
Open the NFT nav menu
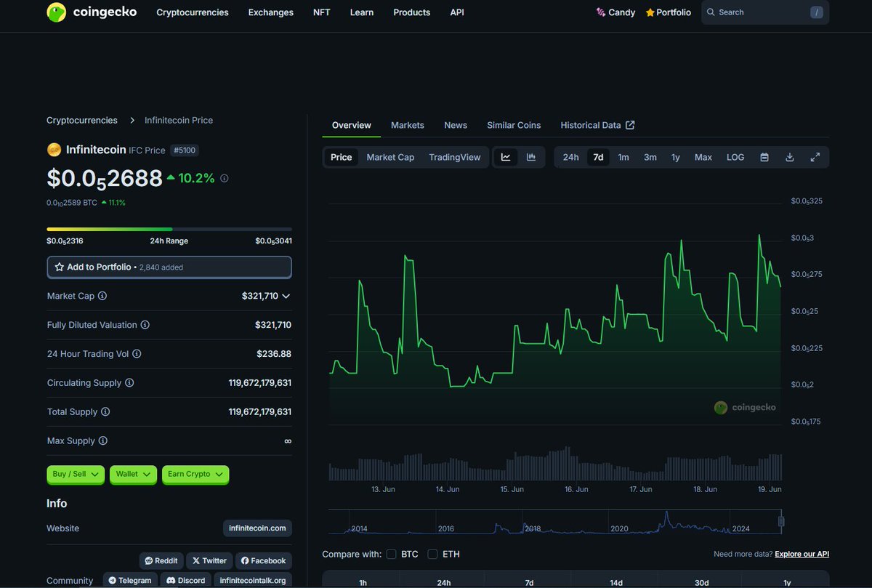[x=321, y=12]
